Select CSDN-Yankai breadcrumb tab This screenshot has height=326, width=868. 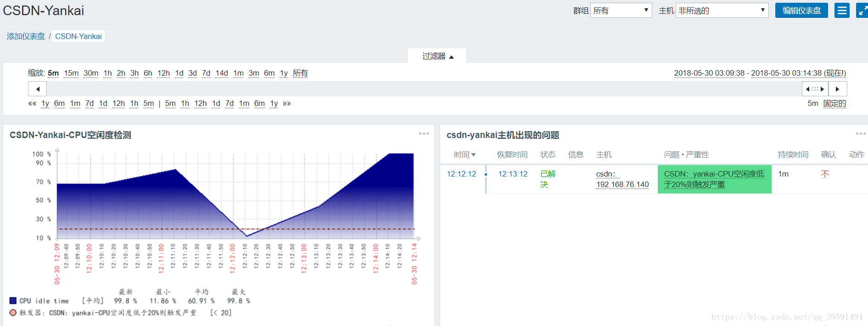pyautogui.click(x=78, y=36)
